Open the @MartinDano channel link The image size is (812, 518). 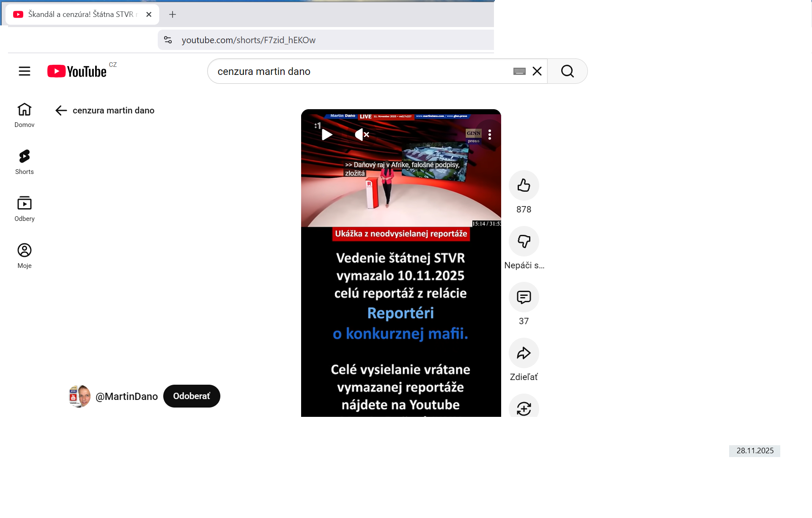click(126, 397)
